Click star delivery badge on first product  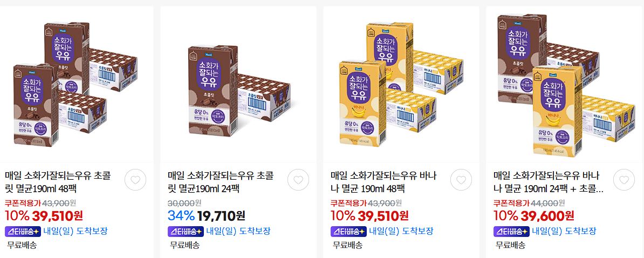23,232
